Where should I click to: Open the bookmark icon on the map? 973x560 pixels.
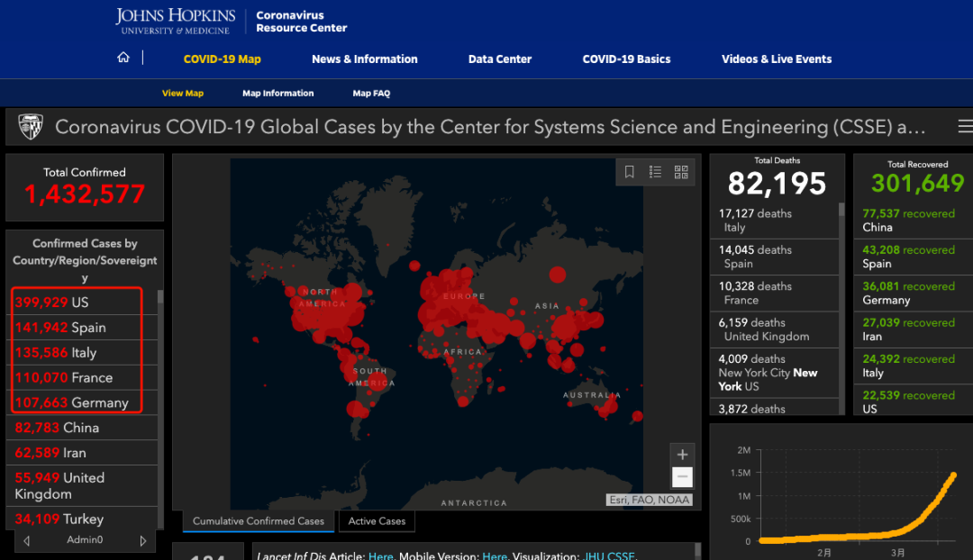[x=629, y=172]
